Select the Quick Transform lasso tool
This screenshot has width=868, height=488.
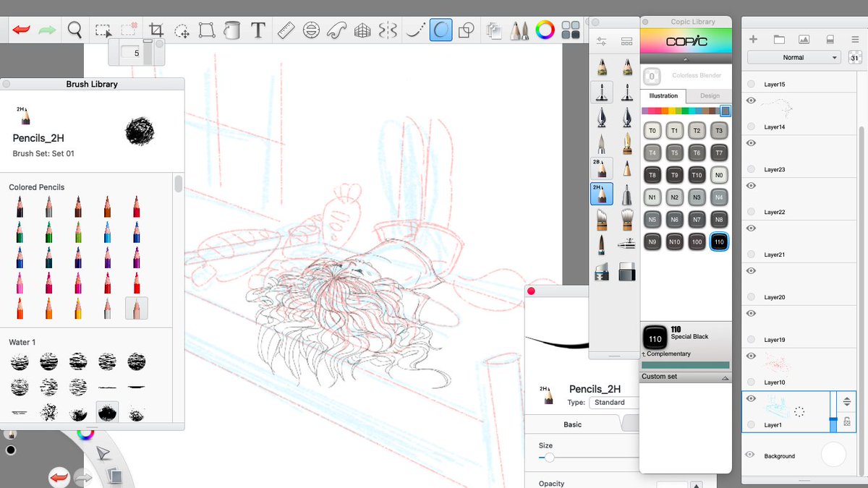182,30
